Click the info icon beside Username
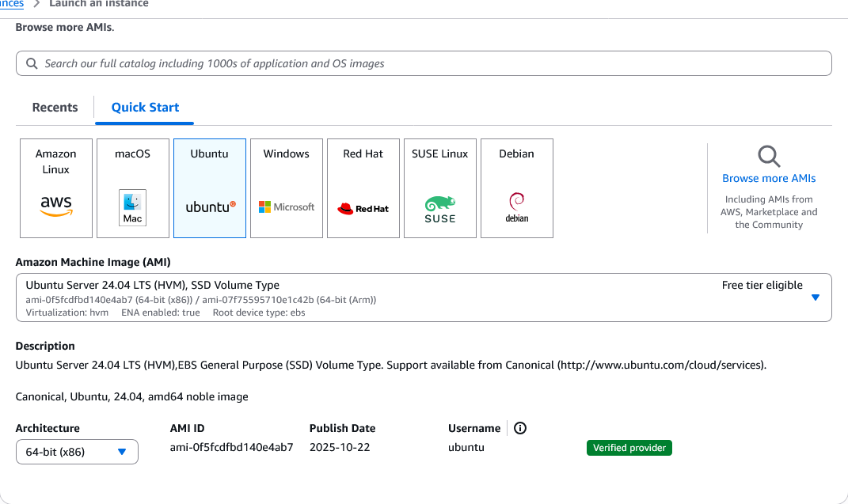 point(520,428)
